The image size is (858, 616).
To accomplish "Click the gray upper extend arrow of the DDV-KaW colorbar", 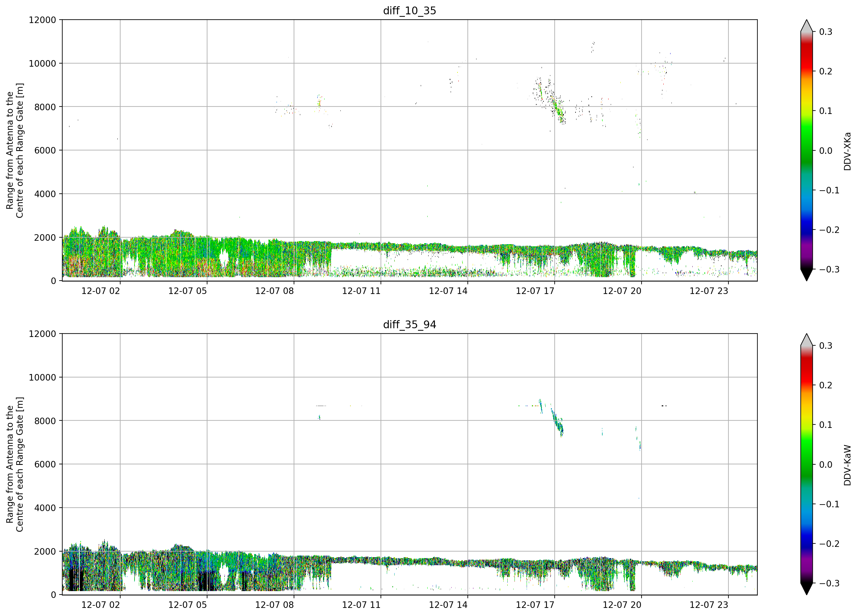I will 807,340.
